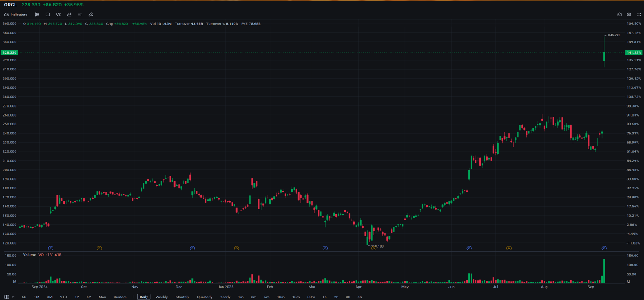Click the chart layout icon at bottom left

click(x=6, y=297)
